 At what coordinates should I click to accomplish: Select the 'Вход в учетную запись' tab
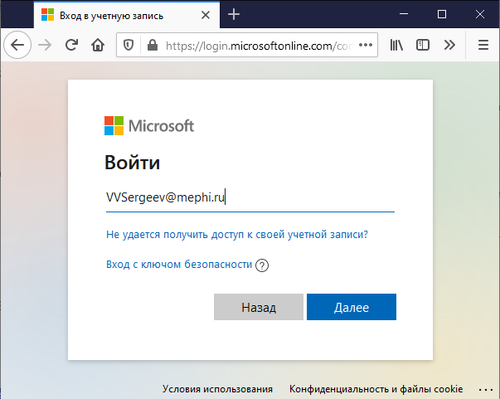point(127,15)
